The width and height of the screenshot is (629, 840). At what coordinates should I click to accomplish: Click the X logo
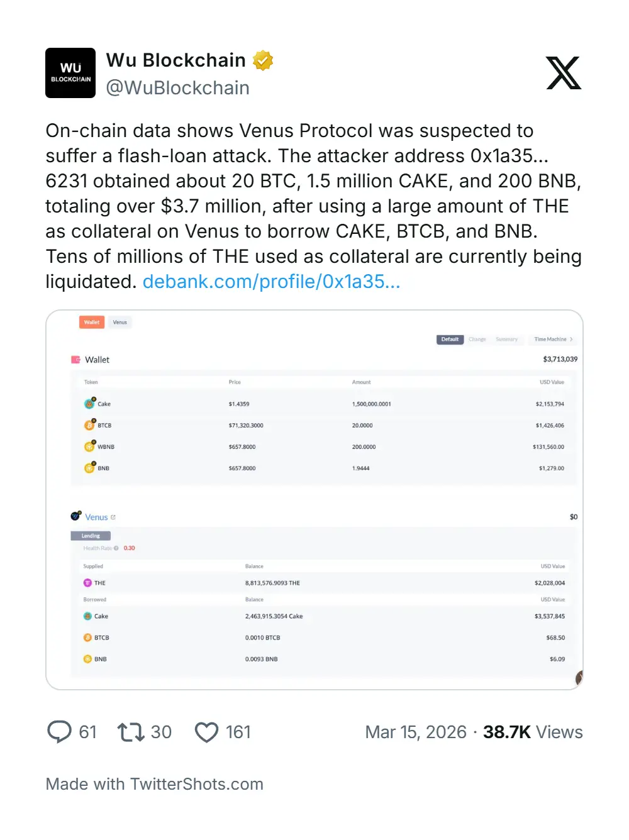point(564,74)
